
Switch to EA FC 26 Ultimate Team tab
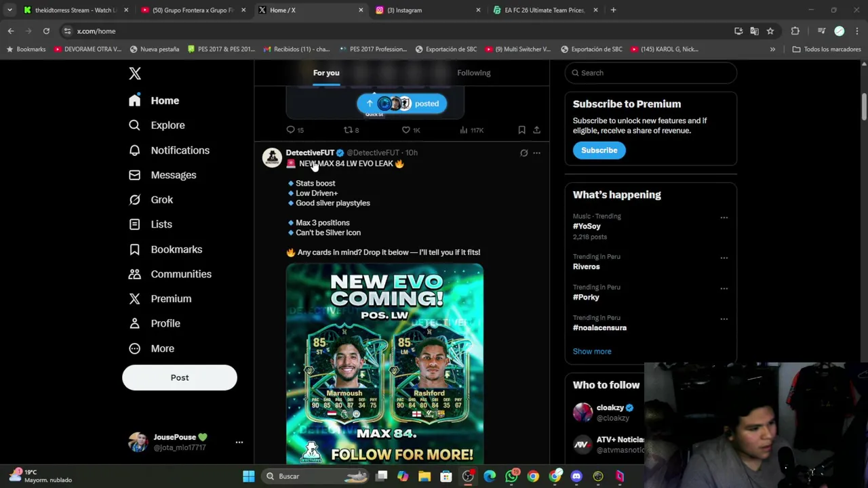[545, 10]
